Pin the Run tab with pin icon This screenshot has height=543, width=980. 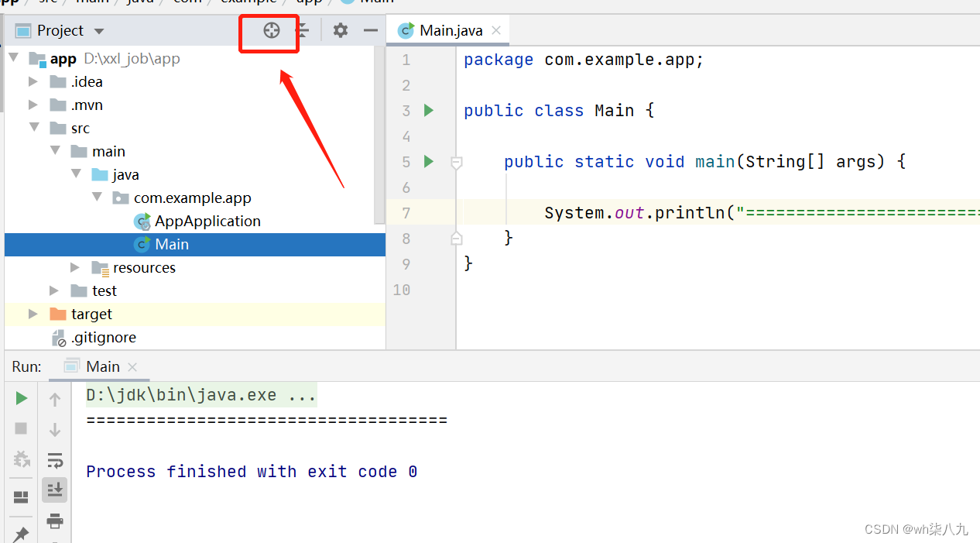pyautogui.click(x=22, y=534)
